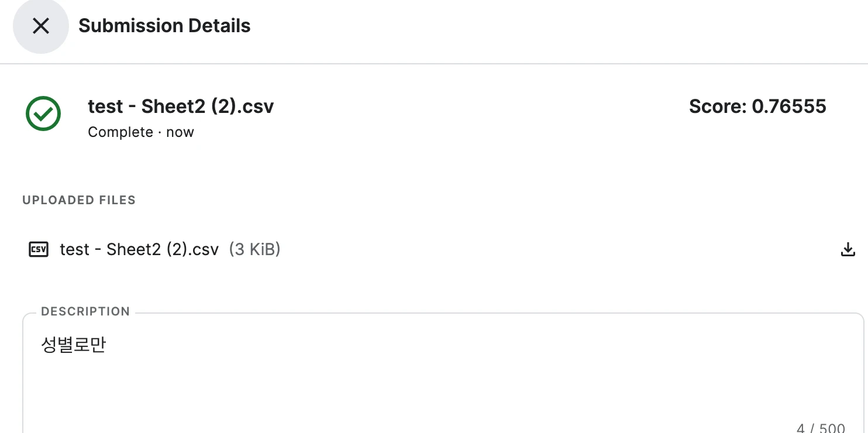
Task: Click 'Sheet2' in the uploaded file name
Action: pos(134,250)
